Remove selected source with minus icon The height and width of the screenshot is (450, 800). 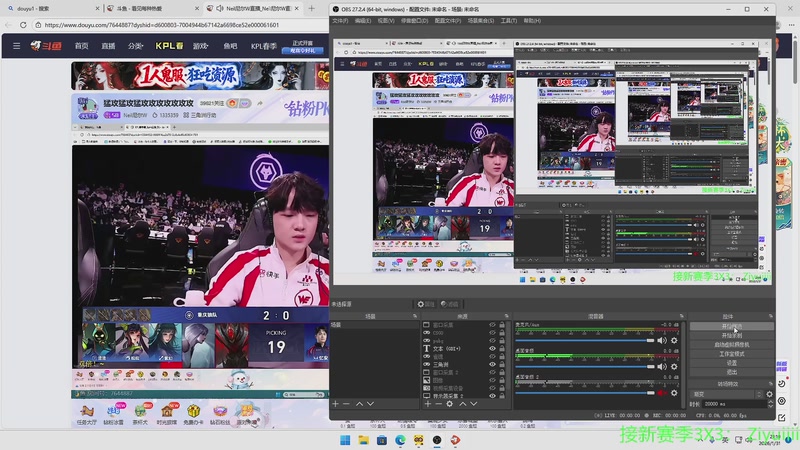tap(438, 404)
